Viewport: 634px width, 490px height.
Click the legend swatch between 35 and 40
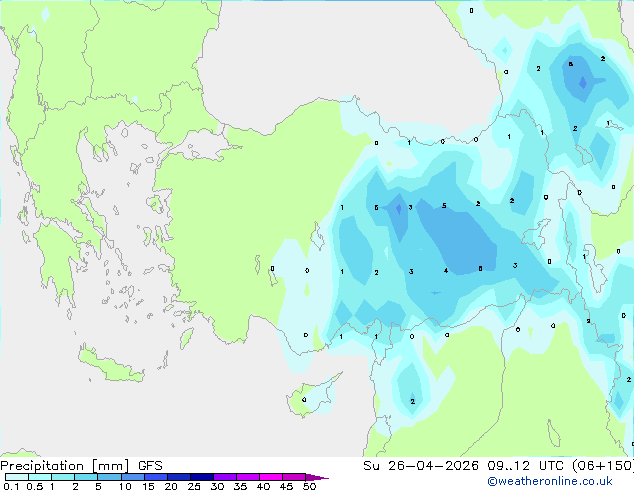pos(248,477)
